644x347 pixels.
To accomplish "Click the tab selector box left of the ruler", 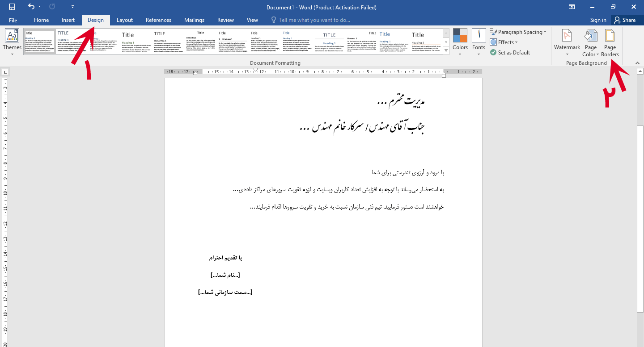I will [5, 71].
